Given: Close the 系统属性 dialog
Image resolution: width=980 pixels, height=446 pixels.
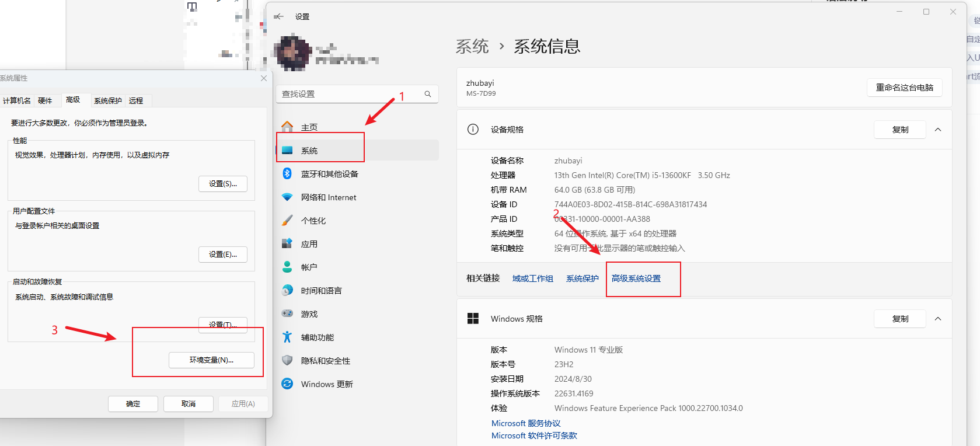Looking at the screenshot, I should coord(264,78).
